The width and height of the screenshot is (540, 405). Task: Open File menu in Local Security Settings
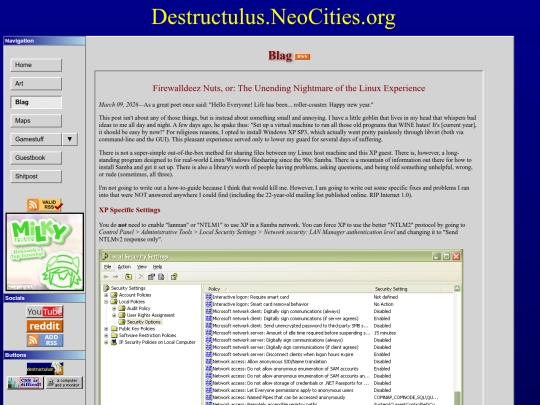click(x=108, y=267)
